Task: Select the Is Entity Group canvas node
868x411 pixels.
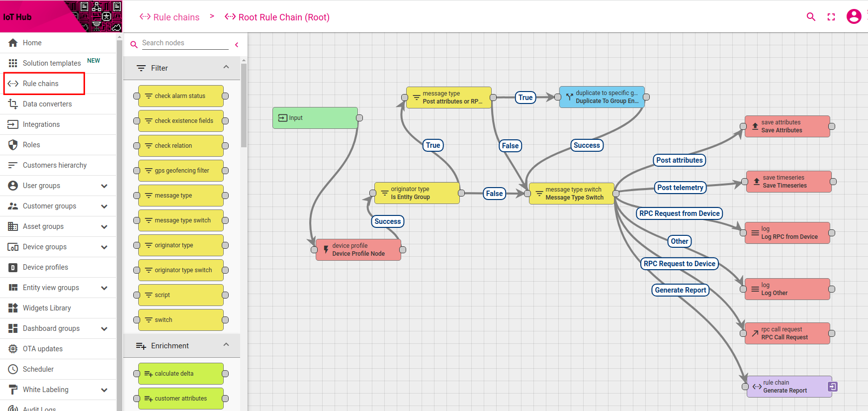Action: coord(417,193)
